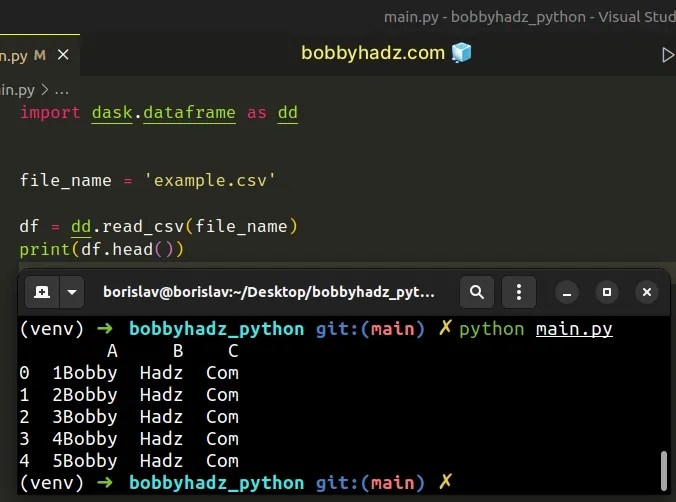This screenshot has width=676, height=502.
Task: Open terminal three-dot menu
Action: click(x=519, y=292)
